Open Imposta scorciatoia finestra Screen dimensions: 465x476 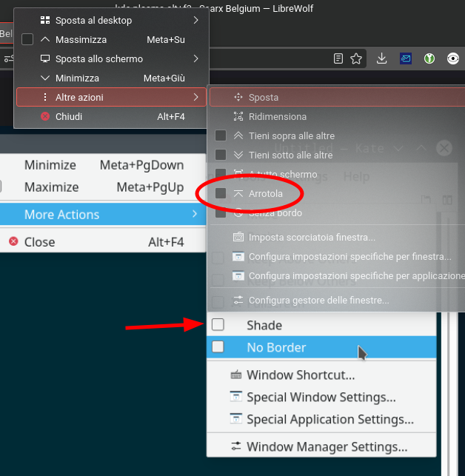[x=337, y=237]
